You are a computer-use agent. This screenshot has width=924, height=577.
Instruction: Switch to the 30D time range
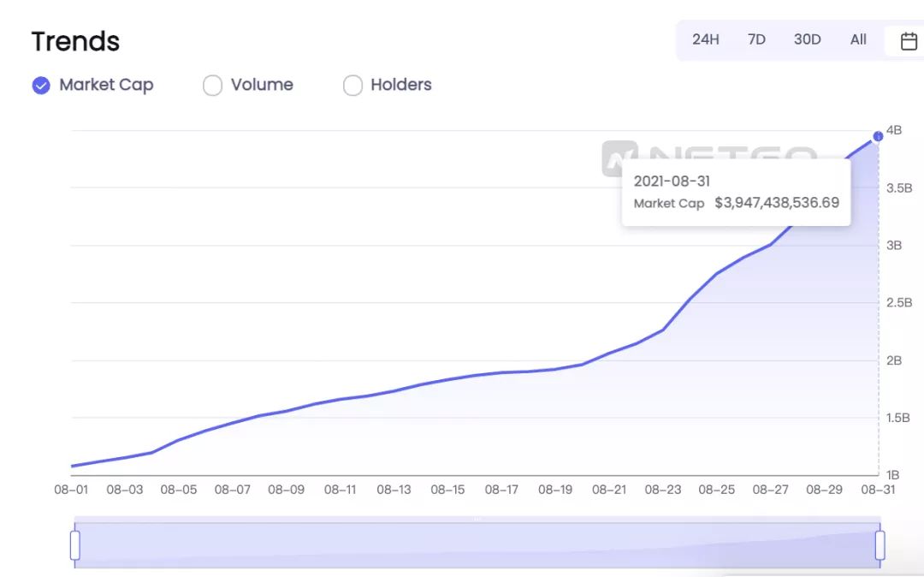807,39
